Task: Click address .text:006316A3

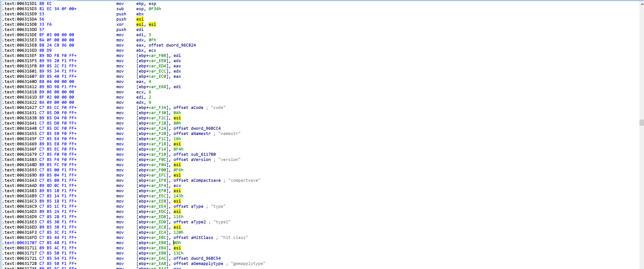Action: pyautogui.click(x=19, y=180)
